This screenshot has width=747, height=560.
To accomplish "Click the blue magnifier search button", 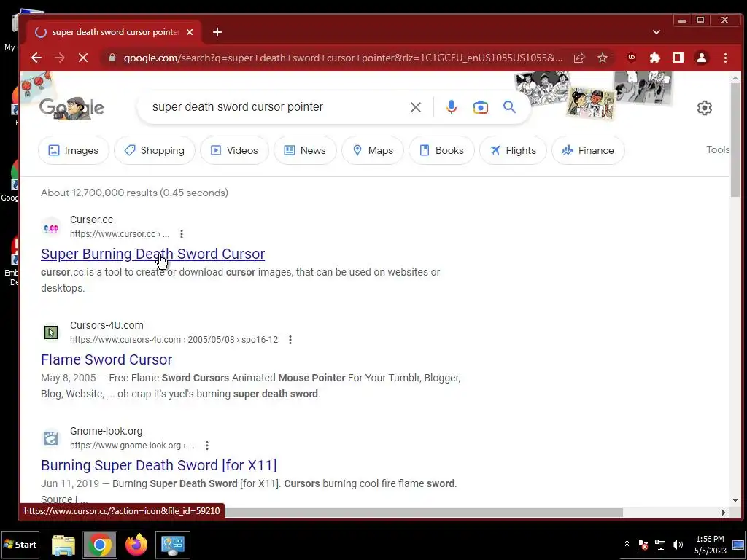I will [509, 107].
